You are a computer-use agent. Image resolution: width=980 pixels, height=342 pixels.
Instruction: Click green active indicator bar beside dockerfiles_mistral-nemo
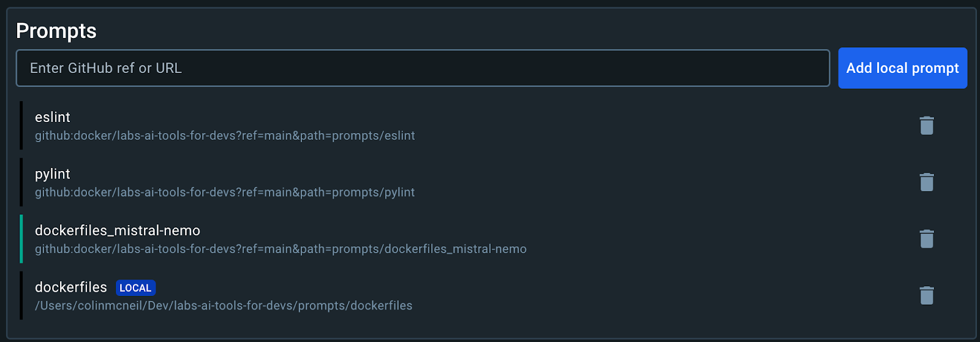(x=21, y=239)
